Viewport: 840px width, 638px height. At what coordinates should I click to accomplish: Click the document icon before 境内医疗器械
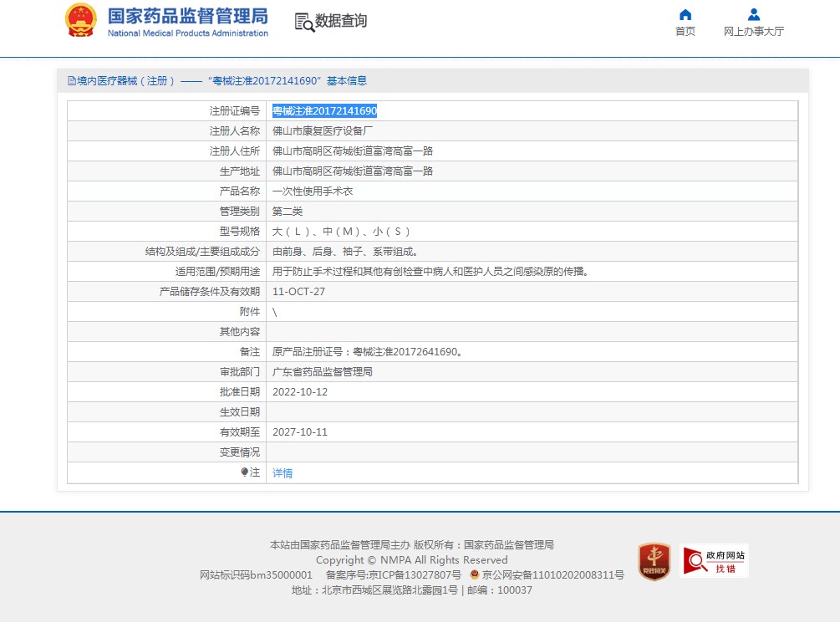(x=72, y=81)
